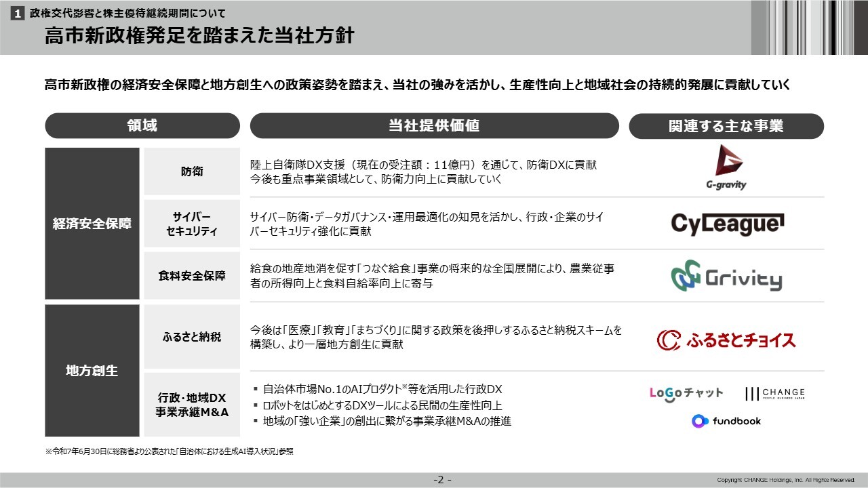Select the 関連する主な事業 column header
868x488 pixels.
[x=726, y=126]
